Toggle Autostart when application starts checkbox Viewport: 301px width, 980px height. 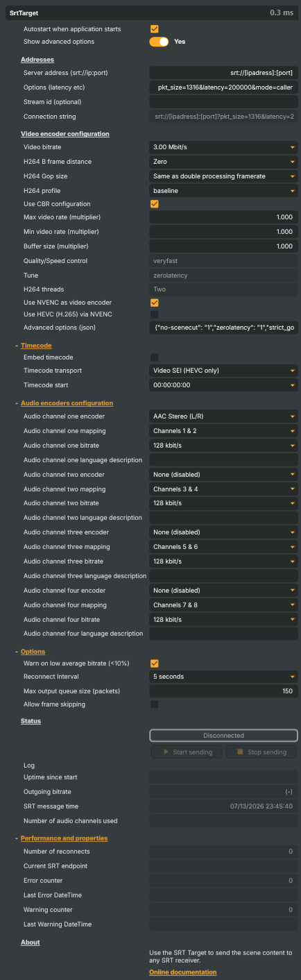pyautogui.click(x=155, y=29)
